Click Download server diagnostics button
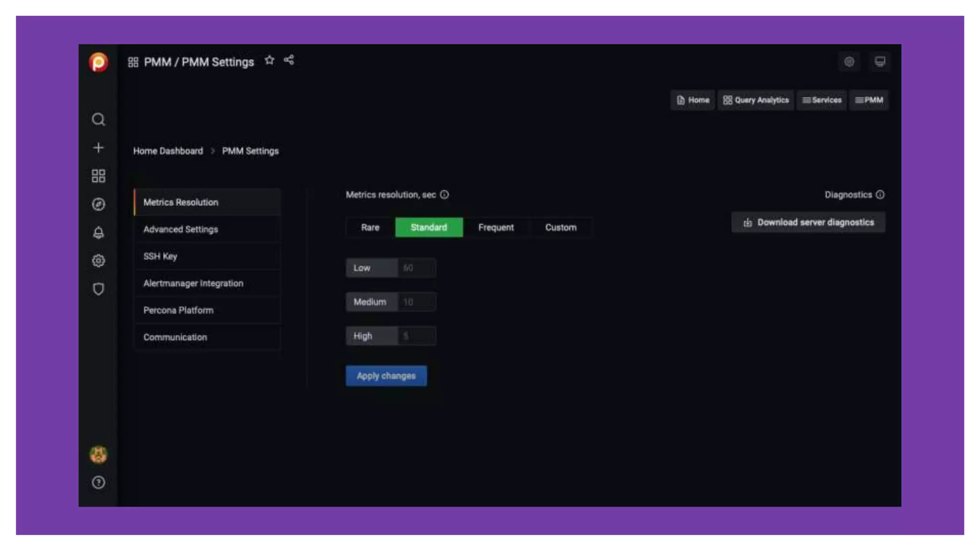Image resolution: width=980 pixels, height=551 pixels. (808, 222)
